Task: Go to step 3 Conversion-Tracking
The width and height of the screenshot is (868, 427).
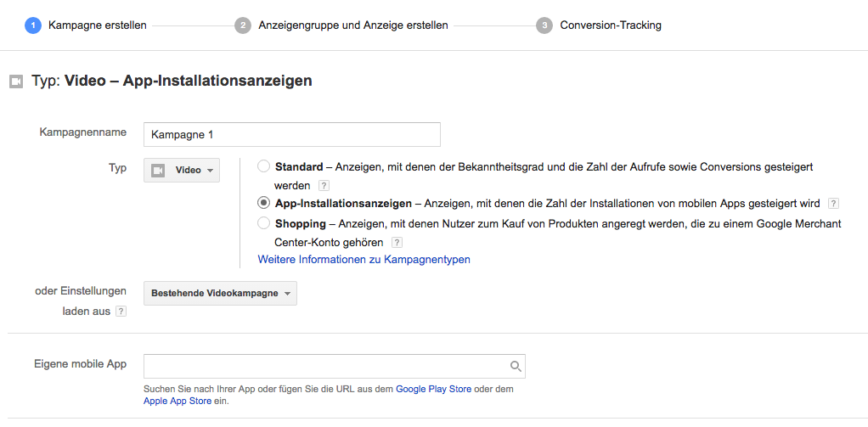Action: (599, 25)
